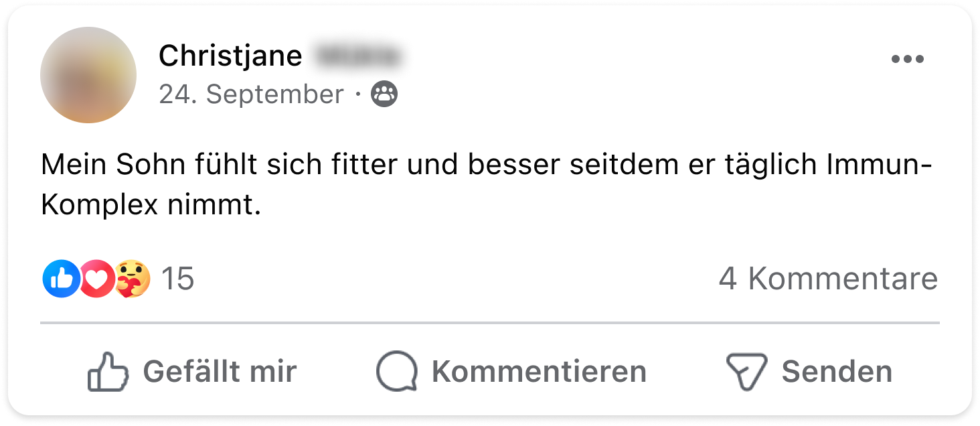
Task: Open the "24. September" post date link
Action: tap(251, 95)
